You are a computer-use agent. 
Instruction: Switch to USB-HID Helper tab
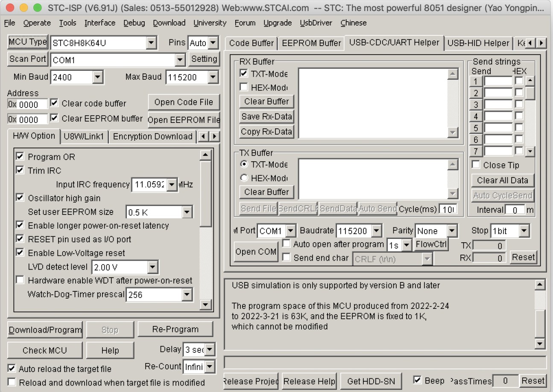click(x=478, y=43)
